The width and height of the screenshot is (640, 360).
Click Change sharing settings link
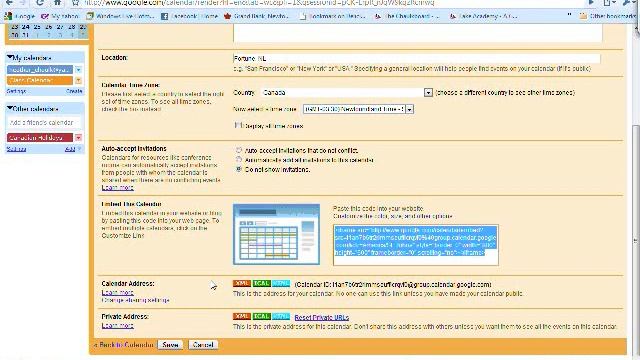(x=136, y=300)
